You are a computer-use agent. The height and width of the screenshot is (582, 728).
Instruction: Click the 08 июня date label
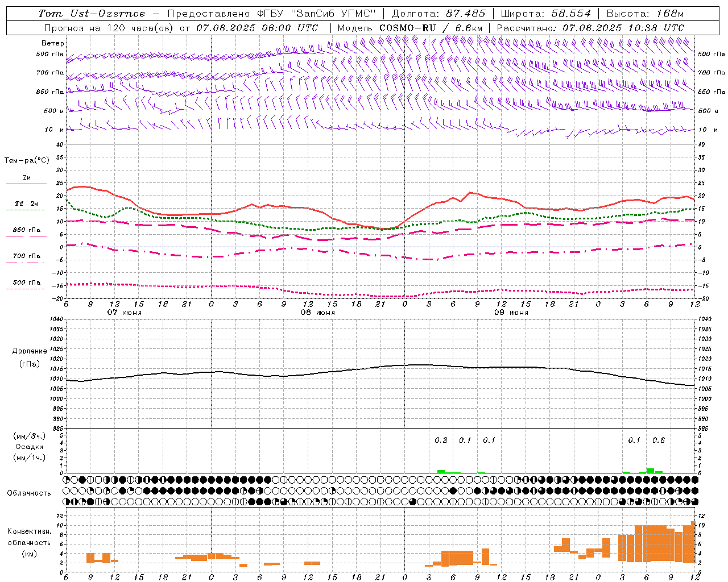318,313
